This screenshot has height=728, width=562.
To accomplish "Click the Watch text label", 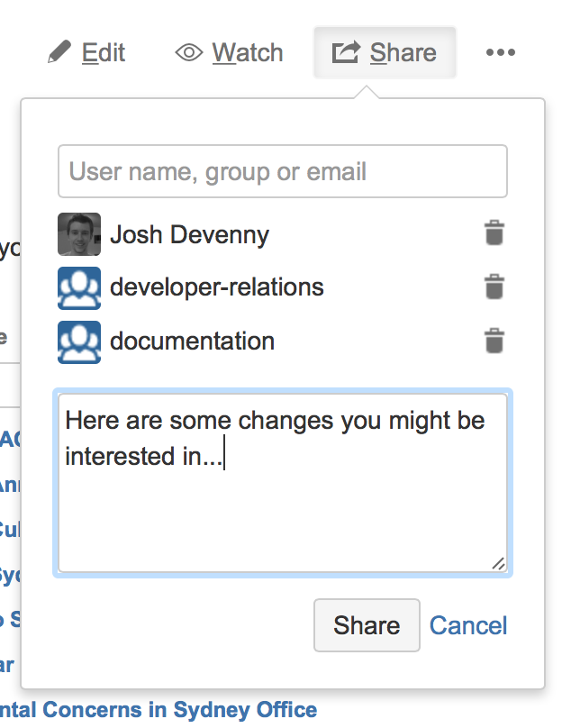I will (x=248, y=52).
